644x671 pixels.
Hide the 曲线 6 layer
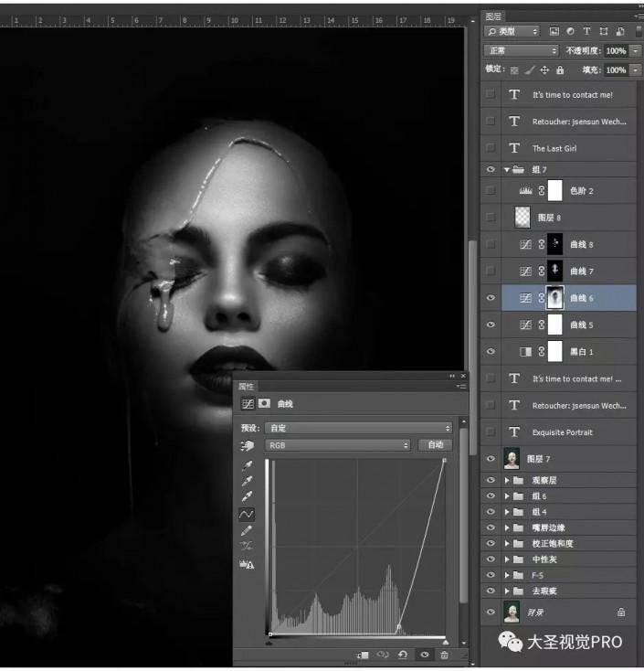point(491,298)
